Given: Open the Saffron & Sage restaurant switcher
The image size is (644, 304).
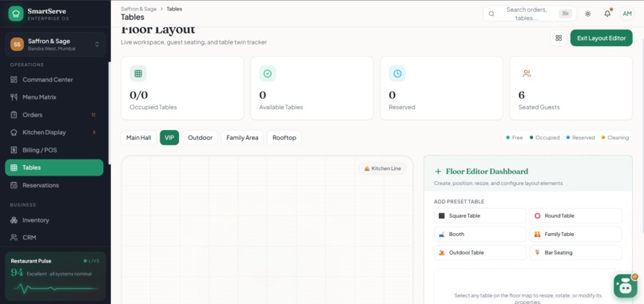Looking at the screenshot, I should pyautogui.click(x=55, y=45).
